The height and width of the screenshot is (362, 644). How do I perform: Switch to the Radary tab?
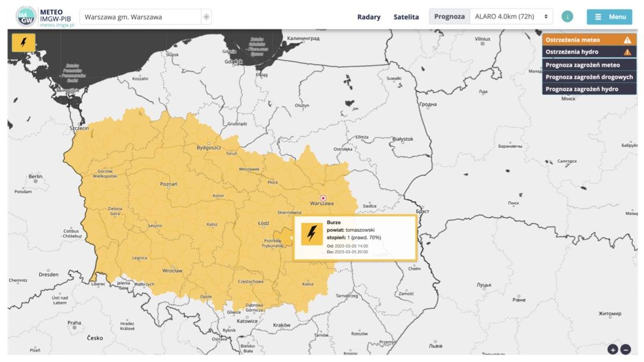point(369,17)
